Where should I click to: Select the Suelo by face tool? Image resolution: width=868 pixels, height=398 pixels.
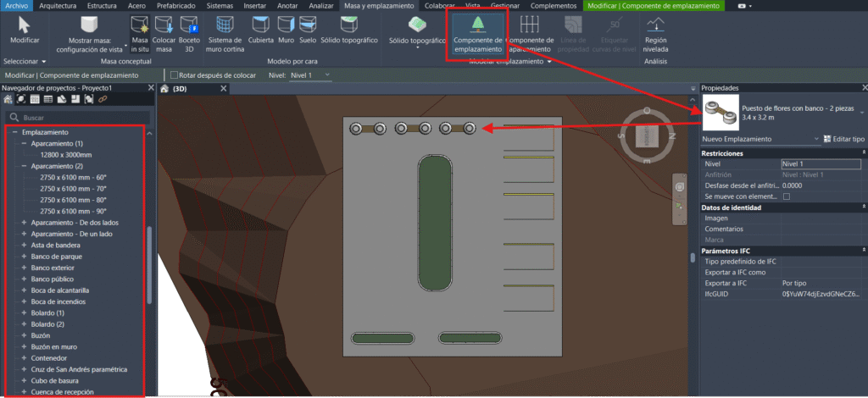(308, 34)
